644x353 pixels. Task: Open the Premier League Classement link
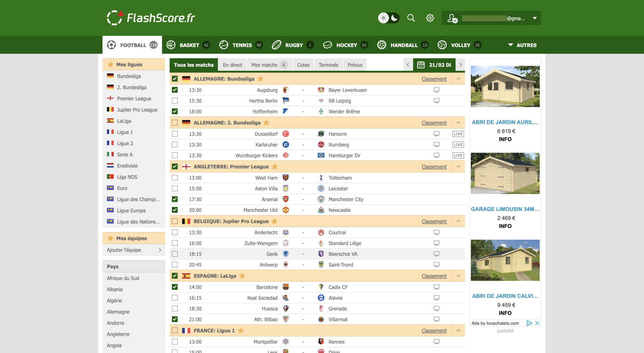[x=434, y=167]
